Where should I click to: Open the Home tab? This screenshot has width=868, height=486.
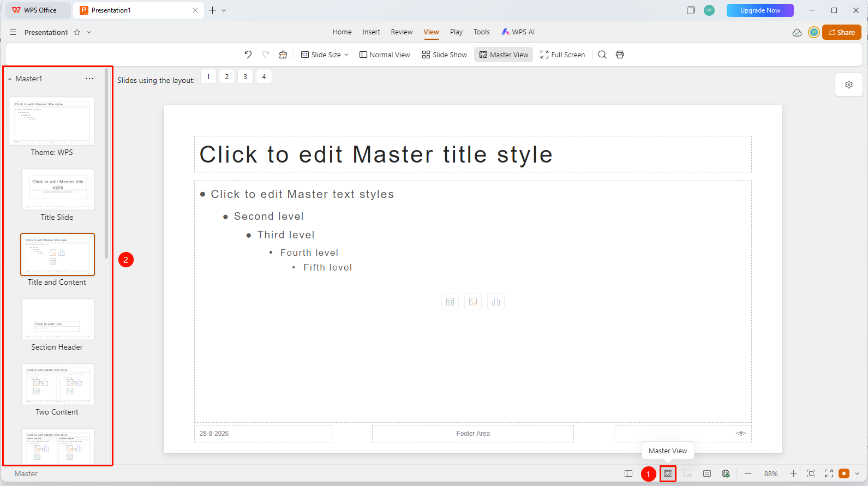click(x=342, y=32)
